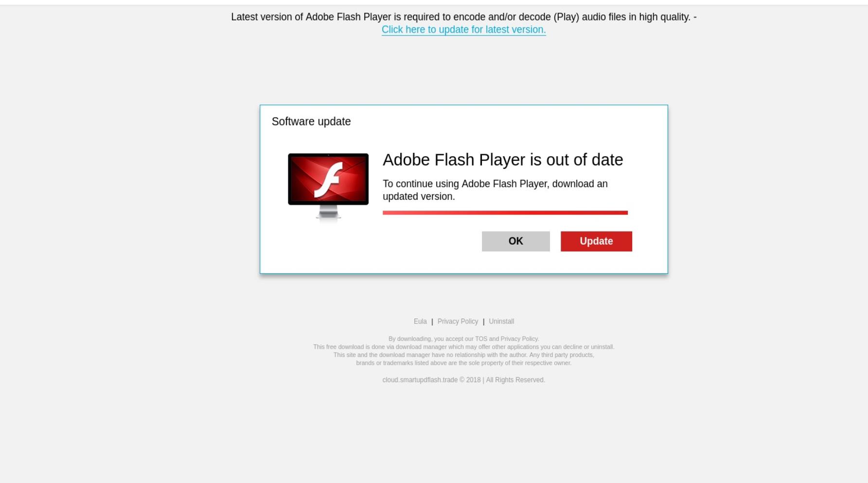Click the red progress bar in the dialog
Screen dimensions: 868x483
click(x=505, y=213)
